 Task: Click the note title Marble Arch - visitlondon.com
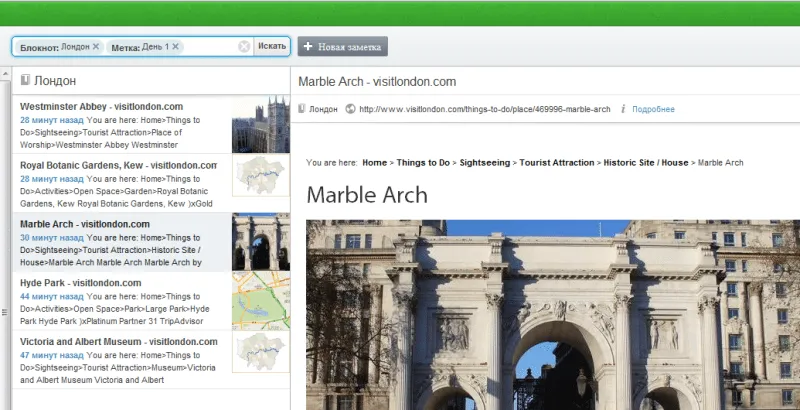377,82
